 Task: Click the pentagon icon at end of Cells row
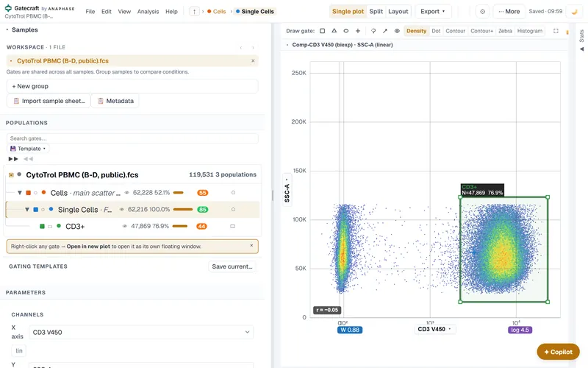point(233,193)
